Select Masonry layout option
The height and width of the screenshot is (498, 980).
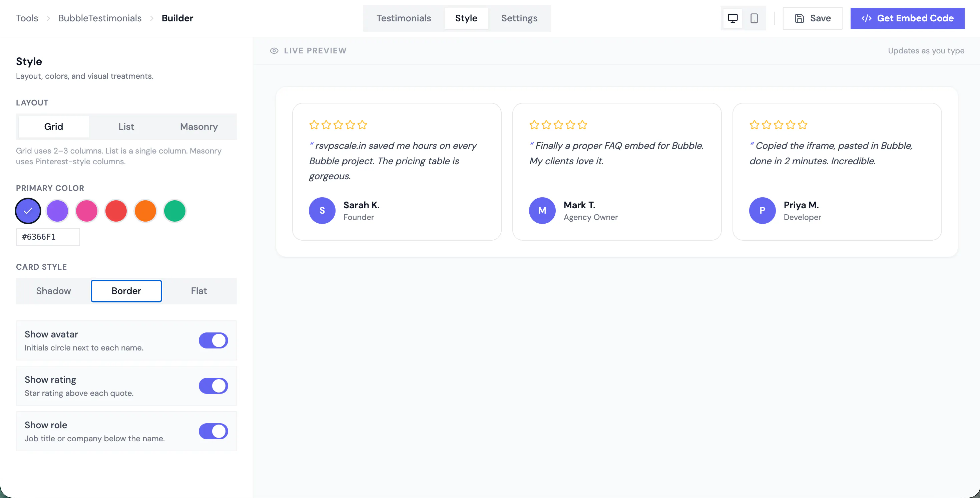pyautogui.click(x=199, y=127)
